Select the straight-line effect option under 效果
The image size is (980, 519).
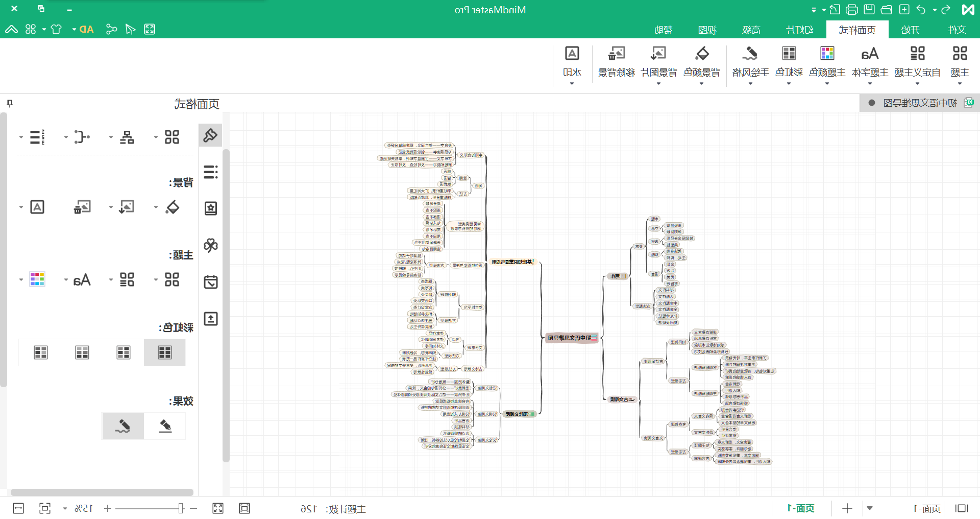165,426
